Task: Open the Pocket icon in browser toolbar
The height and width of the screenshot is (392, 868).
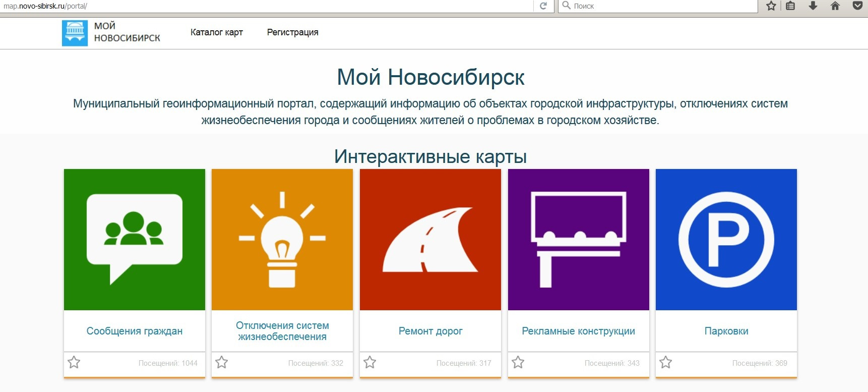Action: pos(857,6)
